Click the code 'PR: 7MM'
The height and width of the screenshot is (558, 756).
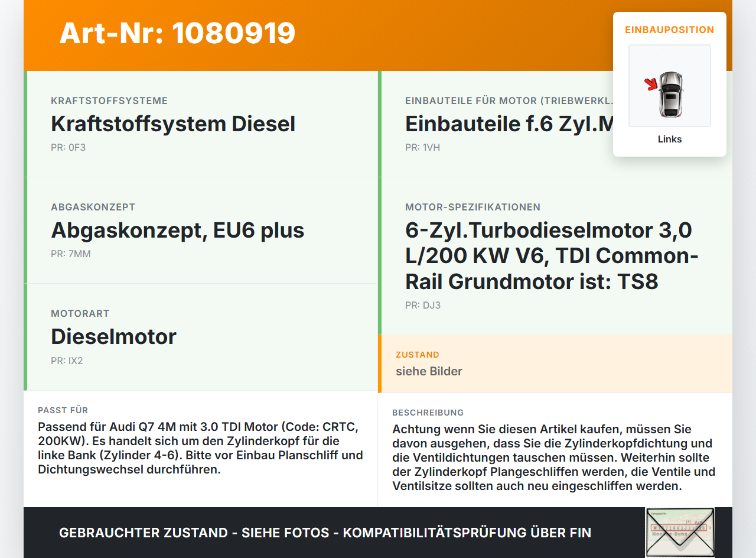pyautogui.click(x=71, y=254)
